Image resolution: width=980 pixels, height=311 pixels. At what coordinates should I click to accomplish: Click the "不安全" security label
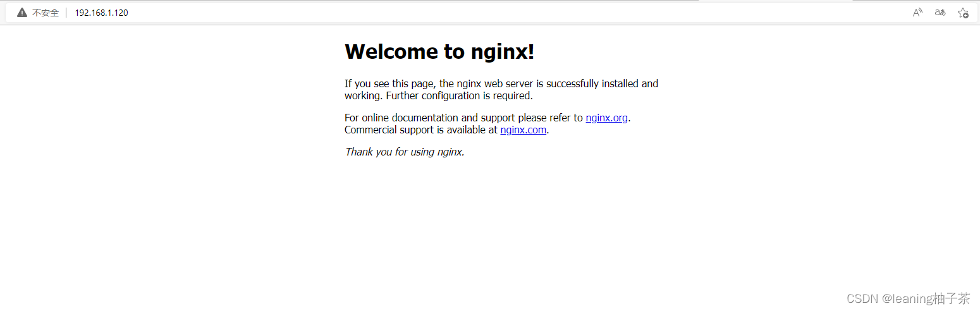(46, 13)
